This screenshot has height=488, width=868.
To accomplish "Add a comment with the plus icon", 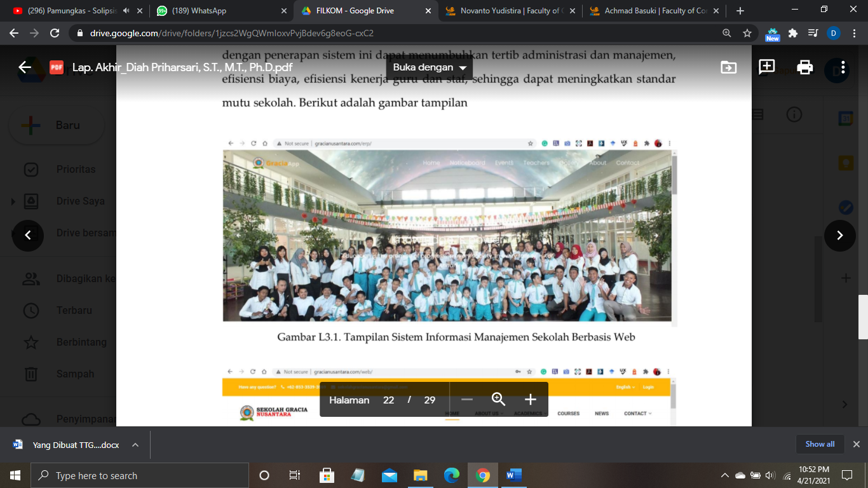I will click(x=767, y=67).
